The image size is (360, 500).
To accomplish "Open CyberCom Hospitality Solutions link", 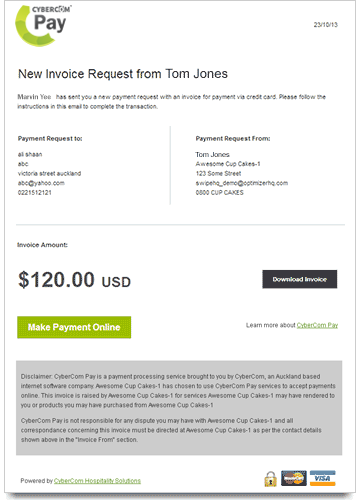I will coord(97,481).
